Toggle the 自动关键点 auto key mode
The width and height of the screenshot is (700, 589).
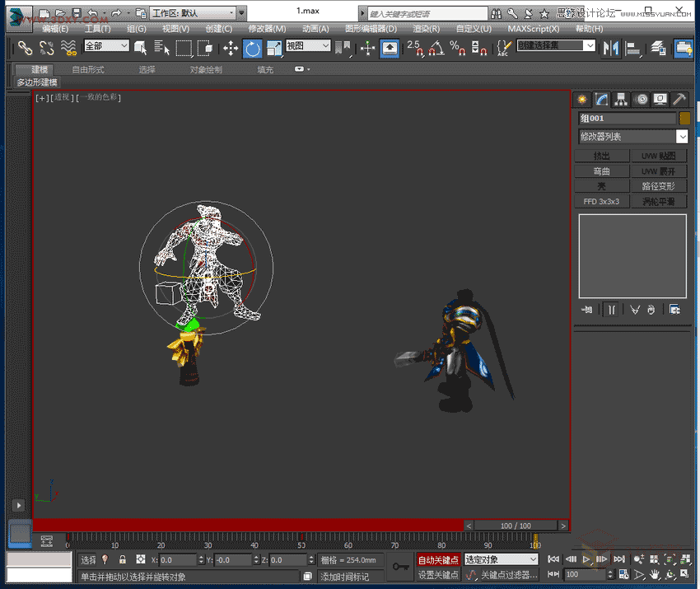(438, 560)
